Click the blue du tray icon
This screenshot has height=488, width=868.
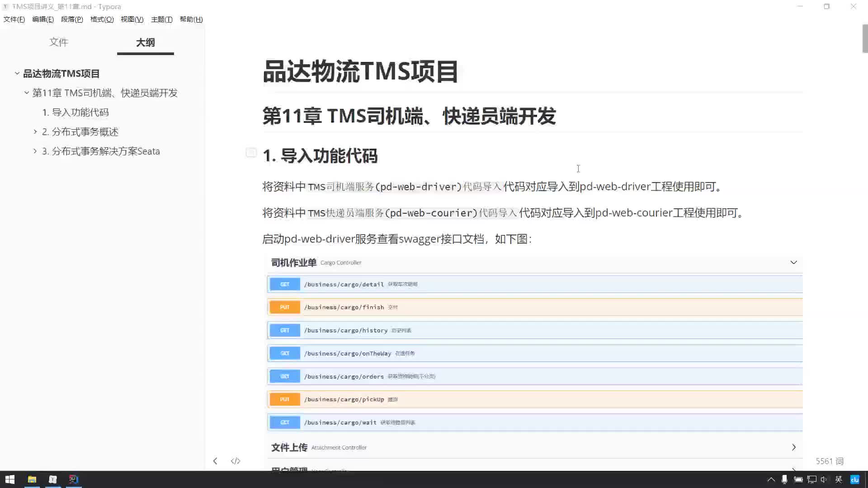854,479
